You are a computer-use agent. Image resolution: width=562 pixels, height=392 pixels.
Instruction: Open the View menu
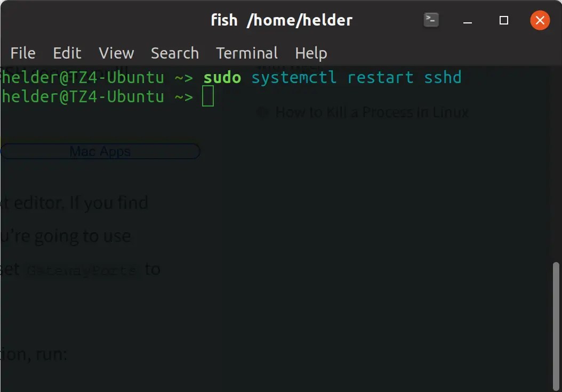click(116, 53)
